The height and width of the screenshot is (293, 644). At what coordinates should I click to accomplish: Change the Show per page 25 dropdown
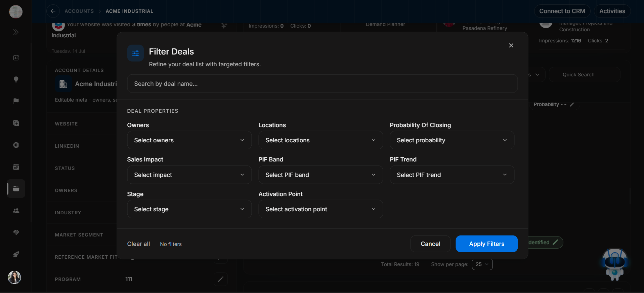(482, 264)
